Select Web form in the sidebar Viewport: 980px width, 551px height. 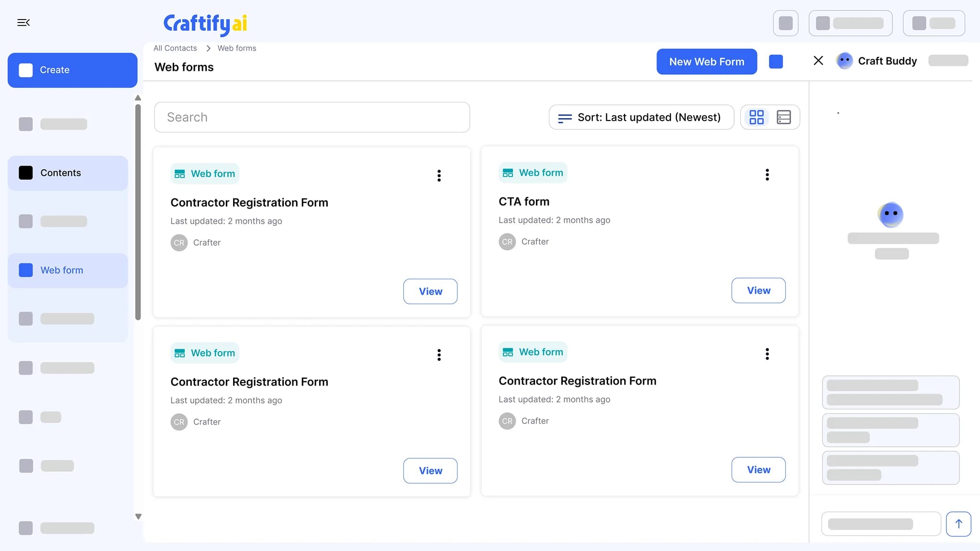[68, 270]
